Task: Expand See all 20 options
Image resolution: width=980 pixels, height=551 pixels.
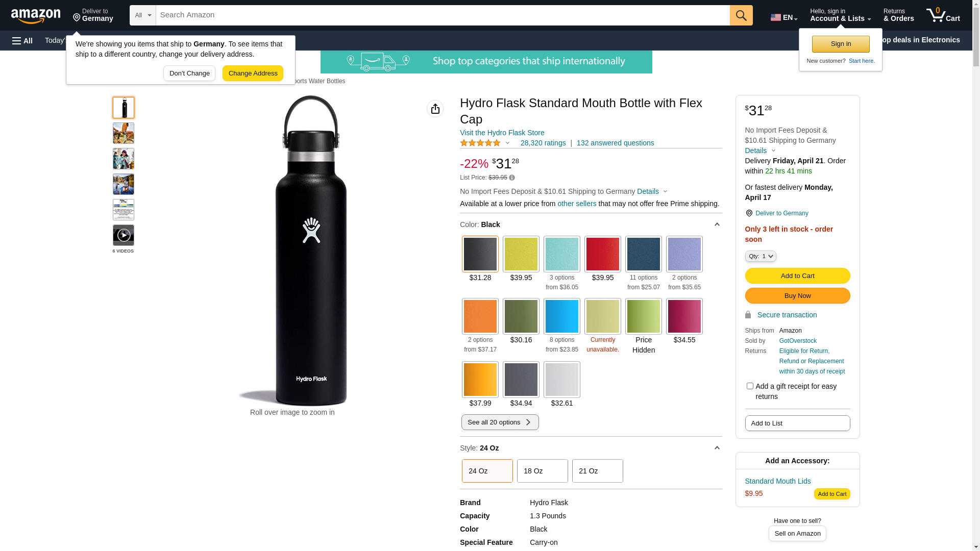Action: tap(500, 422)
